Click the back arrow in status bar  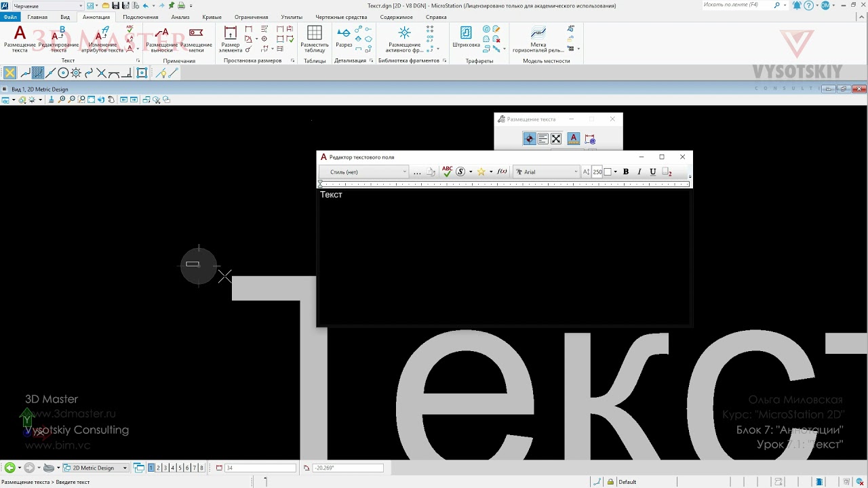click(x=9, y=468)
